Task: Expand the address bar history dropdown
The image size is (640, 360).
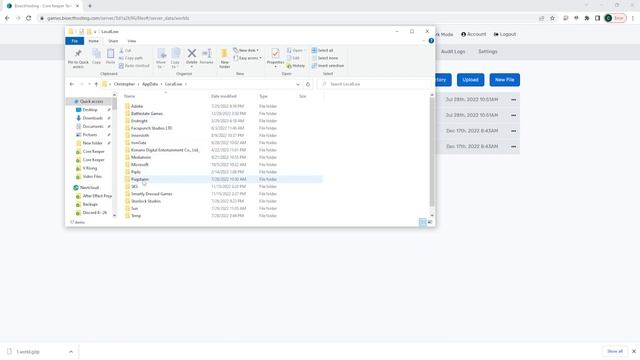Action: (298, 84)
